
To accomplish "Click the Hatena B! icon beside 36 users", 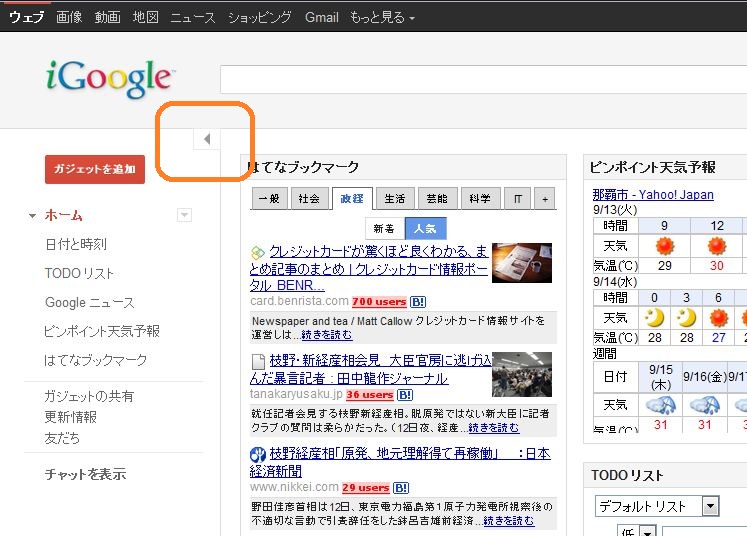I will (405, 394).
